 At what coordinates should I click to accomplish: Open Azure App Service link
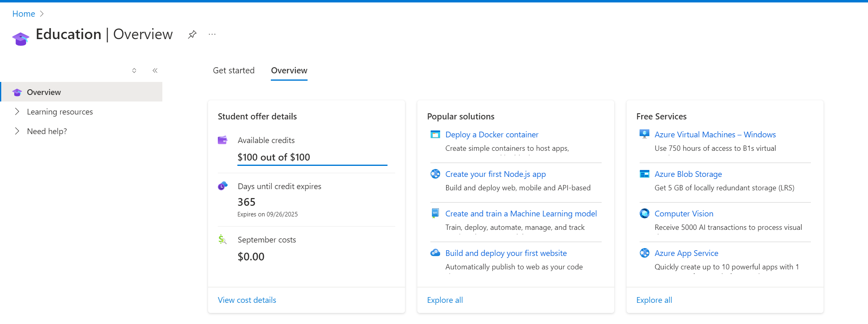686,253
